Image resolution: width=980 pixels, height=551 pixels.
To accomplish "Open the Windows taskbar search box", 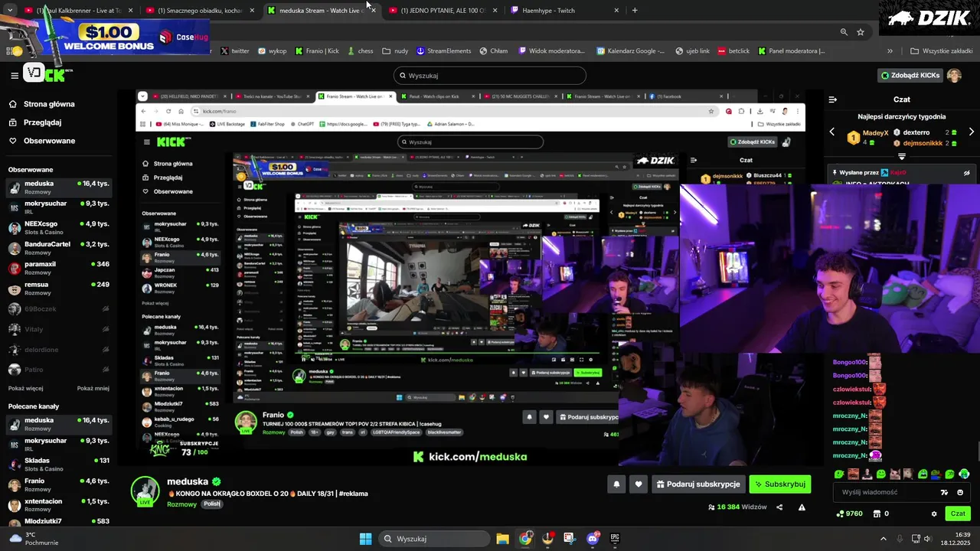I will click(433, 539).
